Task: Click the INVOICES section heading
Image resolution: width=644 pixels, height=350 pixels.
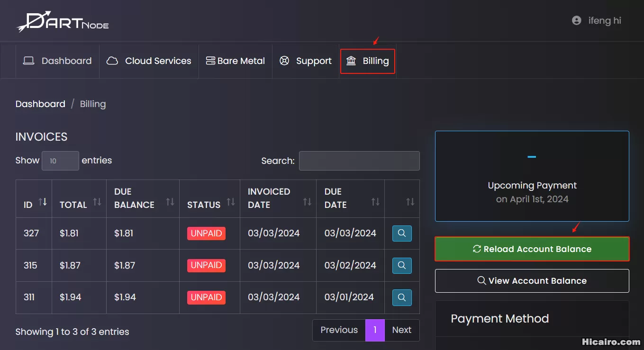Action: pos(41,137)
